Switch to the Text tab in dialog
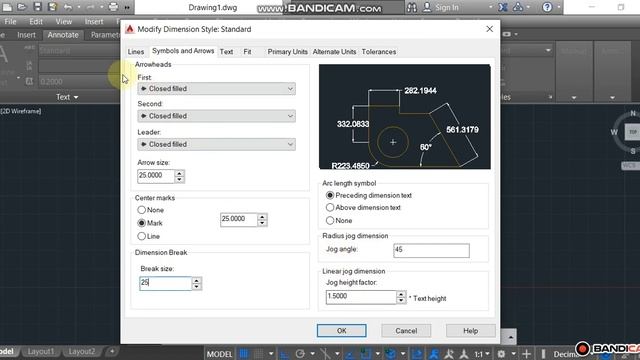This screenshot has width=640, height=360. [x=226, y=52]
